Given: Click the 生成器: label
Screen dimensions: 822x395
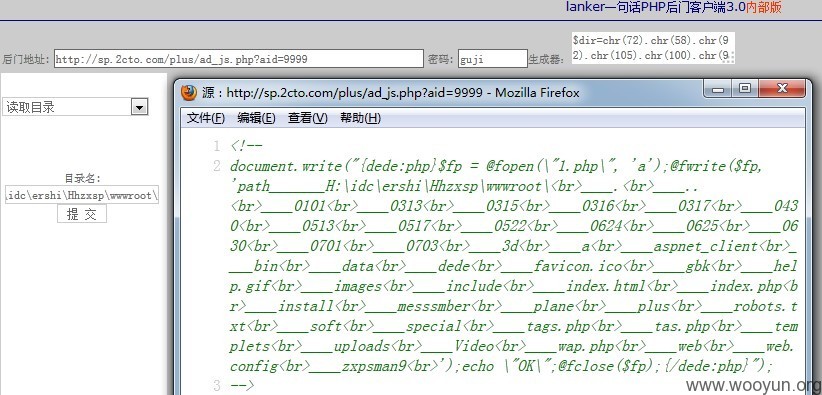Looking at the screenshot, I should [547, 59].
